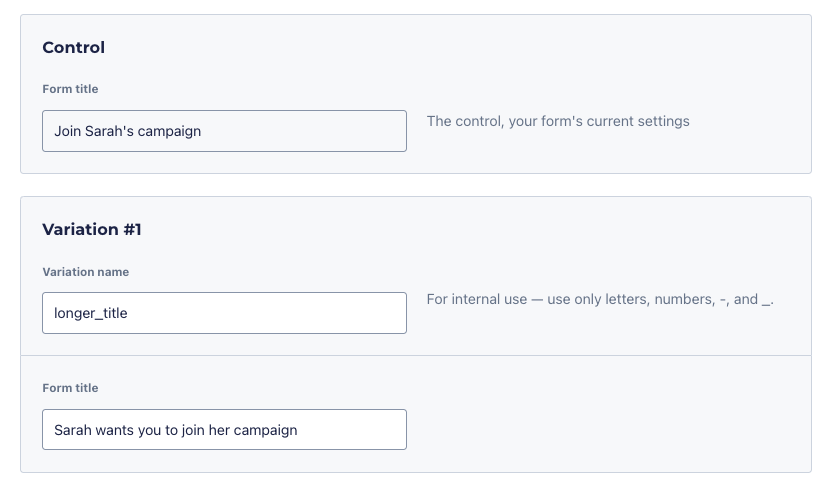The width and height of the screenshot is (831, 490).
Task: Click the "Join Sarah's campaign" text
Action: (128, 131)
